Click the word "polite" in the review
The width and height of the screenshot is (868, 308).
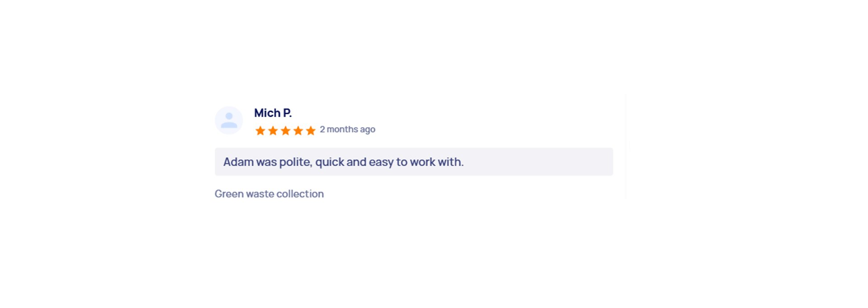[x=296, y=162]
